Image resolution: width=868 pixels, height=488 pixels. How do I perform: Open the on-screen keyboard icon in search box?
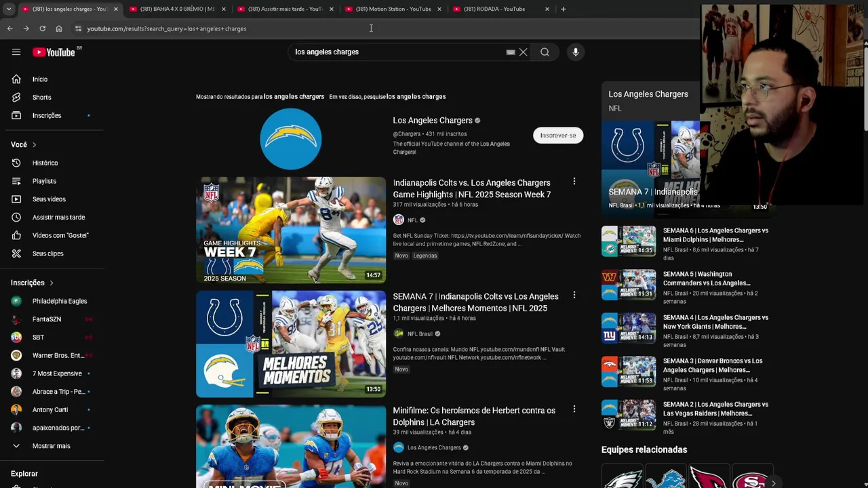511,52
